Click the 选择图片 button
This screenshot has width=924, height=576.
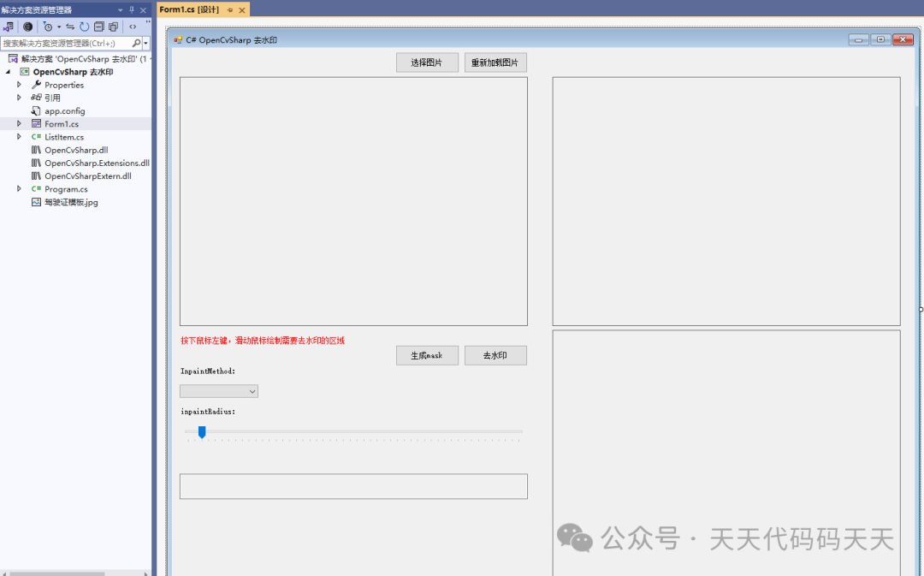[427, 62]
